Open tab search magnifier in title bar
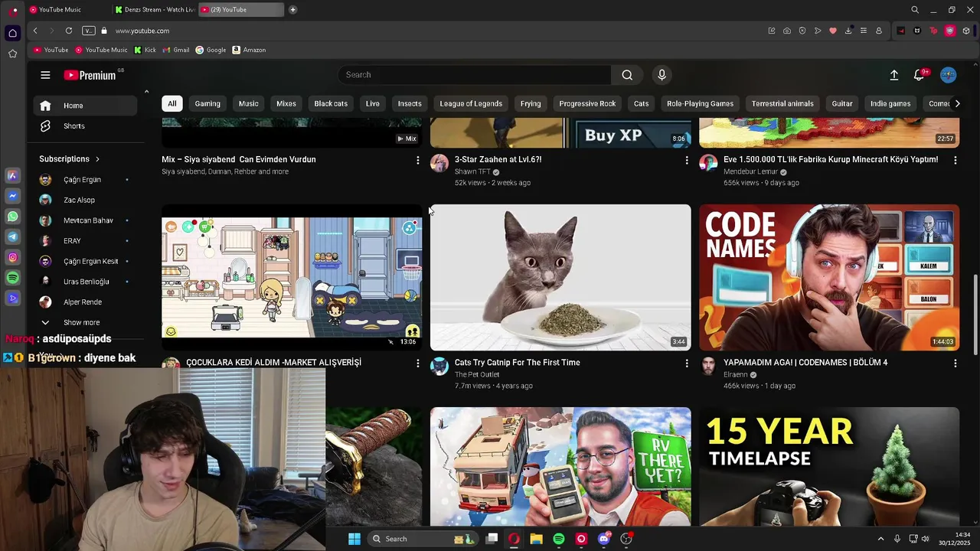 (915, 10)
